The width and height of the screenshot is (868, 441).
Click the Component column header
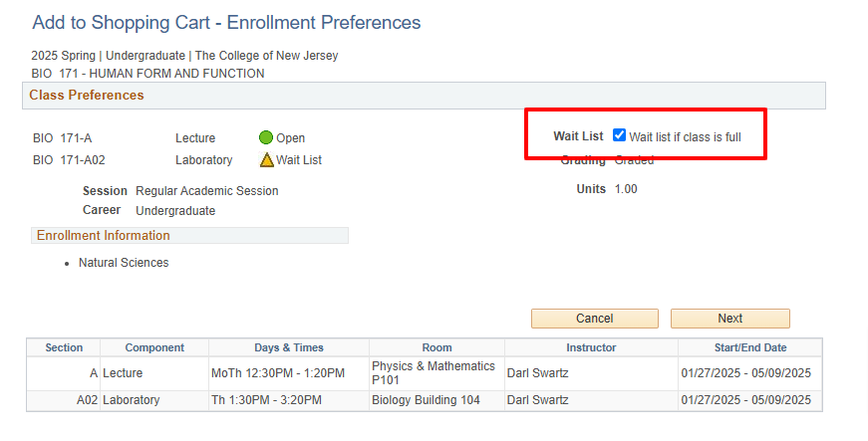154,347
